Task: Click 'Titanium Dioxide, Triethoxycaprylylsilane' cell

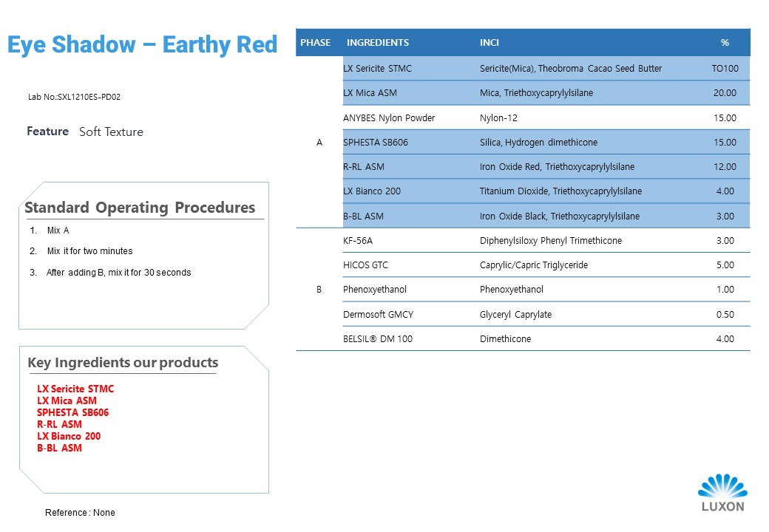Action: pos(560,191)
